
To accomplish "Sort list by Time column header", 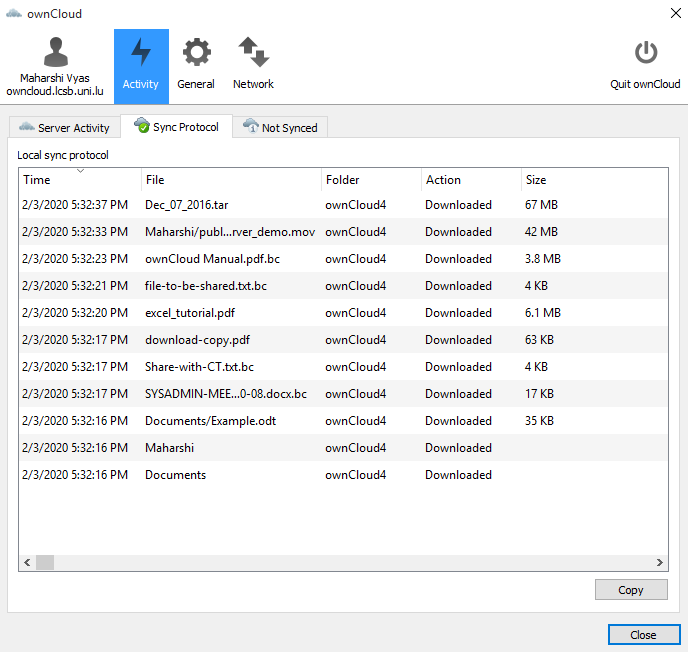I will click(80, 180).
